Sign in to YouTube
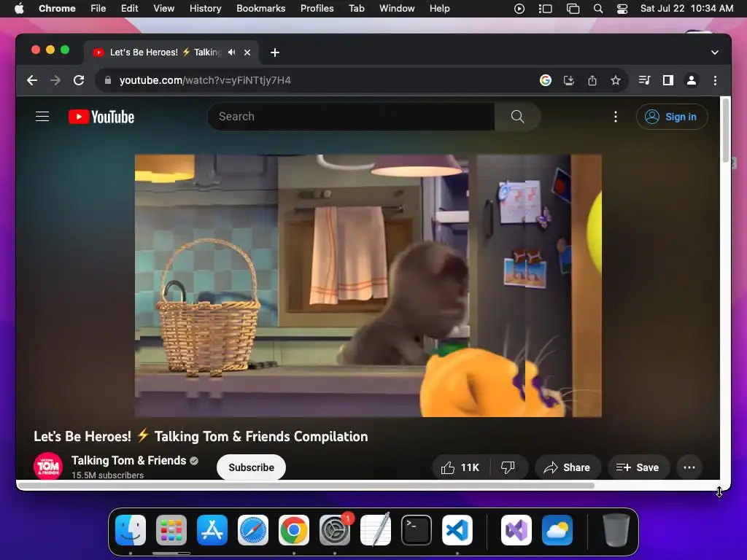The width and height of the screenshot is (747, 560). [x=672, y=117]
